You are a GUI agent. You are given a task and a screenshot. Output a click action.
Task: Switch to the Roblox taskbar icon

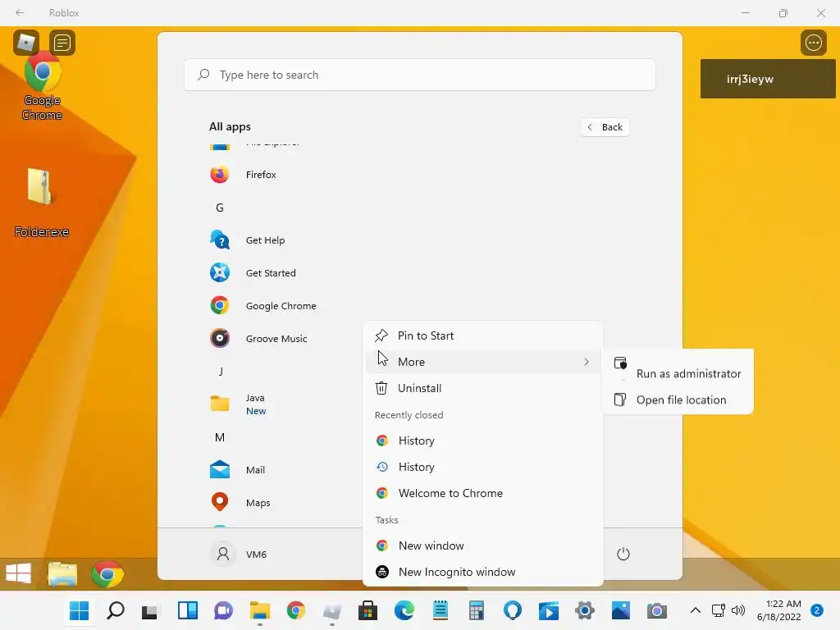pos(332,610)
